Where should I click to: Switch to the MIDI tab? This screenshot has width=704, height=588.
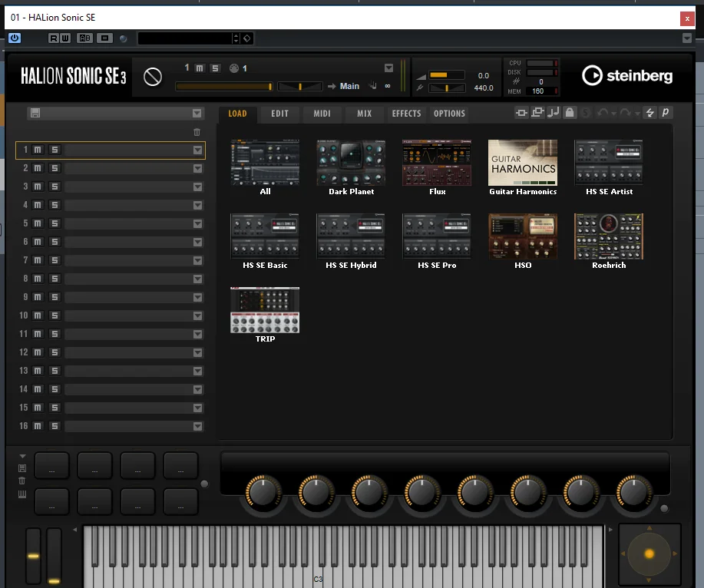322,114
